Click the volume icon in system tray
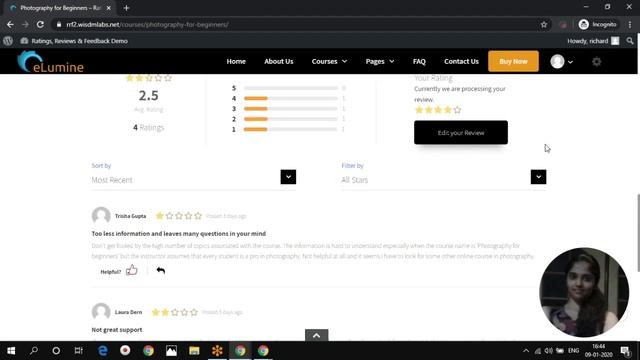Image resolution: width=640 pixels, height=360 pixels. point(549,351)
